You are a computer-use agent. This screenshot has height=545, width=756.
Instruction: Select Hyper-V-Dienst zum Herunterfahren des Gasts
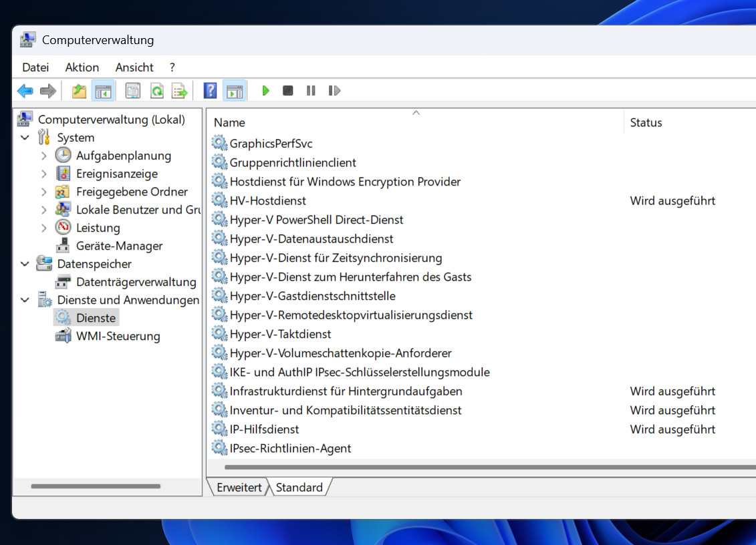click(350, 277)
